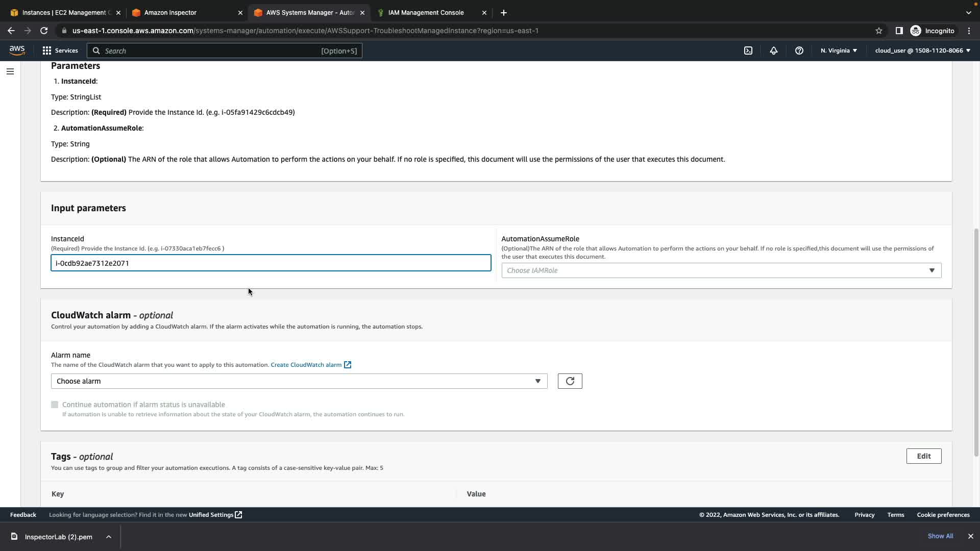The height and width of the screenshot is (551, 980).
Task: Open the notifications bell
Action: click(x=773, y=51)
